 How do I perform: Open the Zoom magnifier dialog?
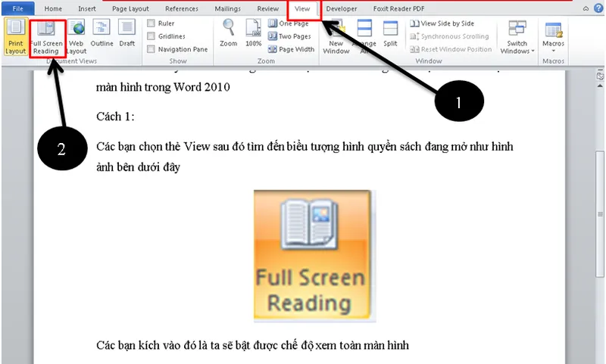(229, 34)
